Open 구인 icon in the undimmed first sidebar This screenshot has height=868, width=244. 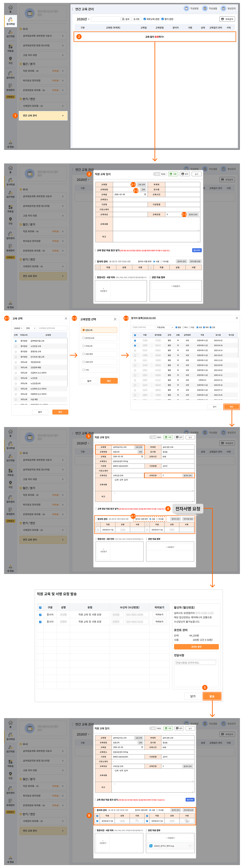pyautogui.click(x=10, y=60)
